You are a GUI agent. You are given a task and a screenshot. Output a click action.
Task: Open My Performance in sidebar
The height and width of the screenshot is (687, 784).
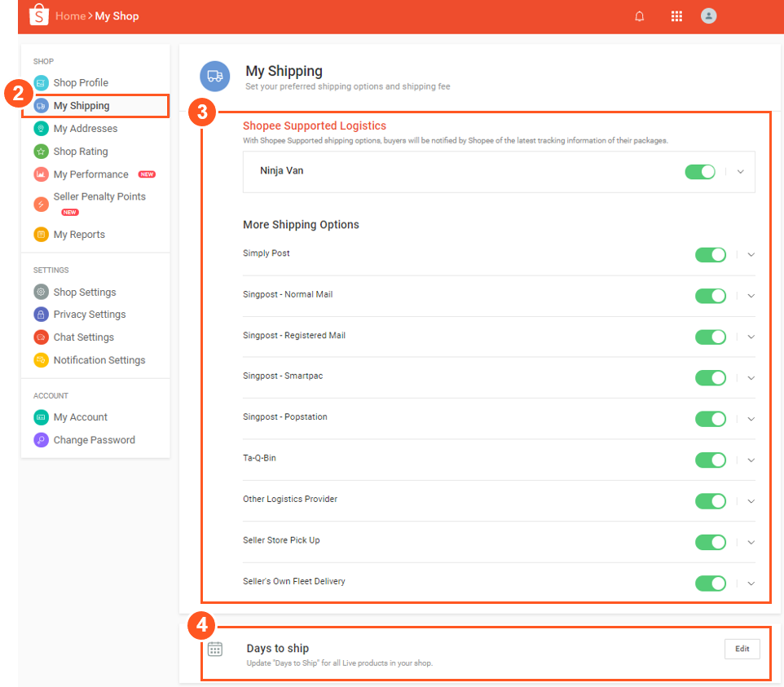(x=90, y=174)
